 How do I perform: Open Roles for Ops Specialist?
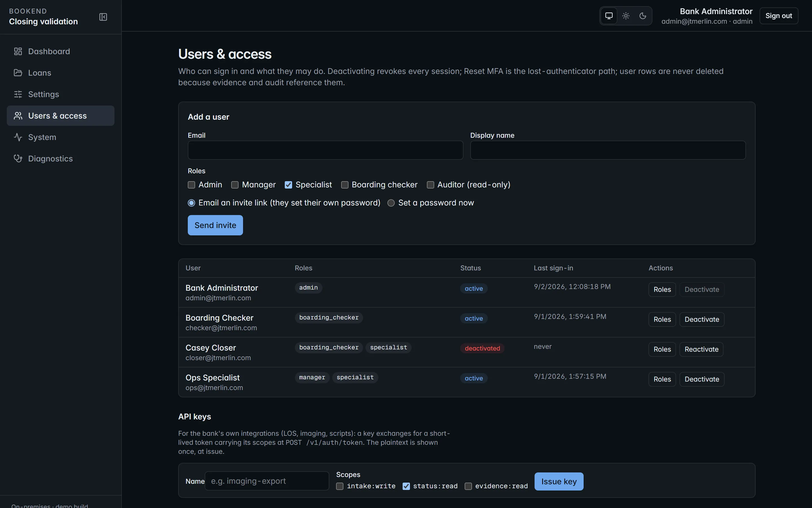tap(662, 379)
